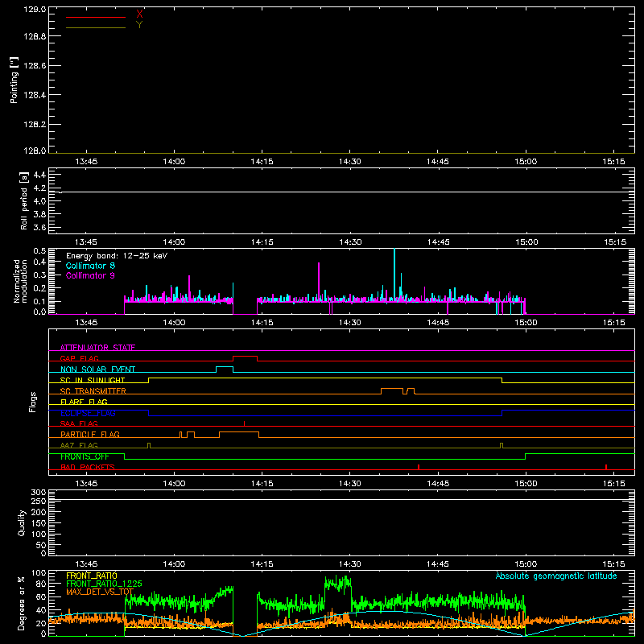The height and width of the screenshot is (644, 644).
Task: Click the PARTICLE_FLAG label
Action: (90, 435)
